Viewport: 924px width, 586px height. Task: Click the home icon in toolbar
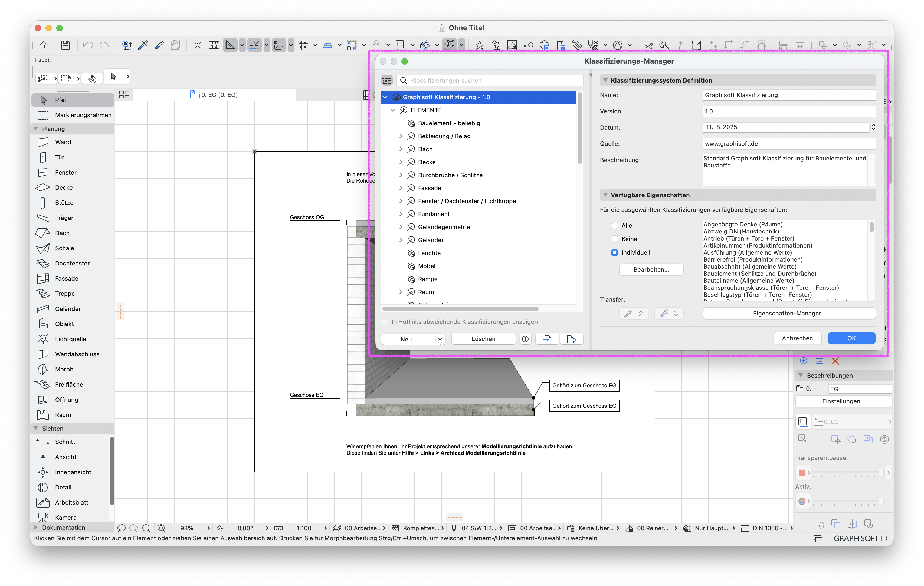[44, 45]
